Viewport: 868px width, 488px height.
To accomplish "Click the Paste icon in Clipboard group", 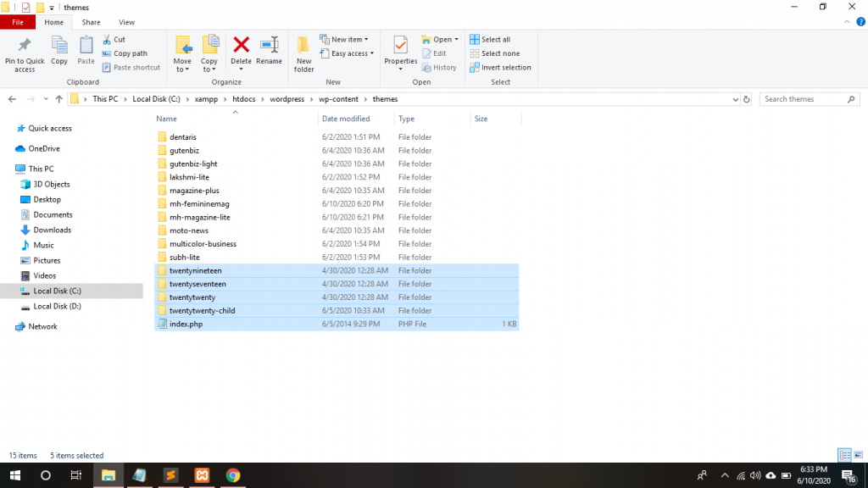I will [86, 50].
